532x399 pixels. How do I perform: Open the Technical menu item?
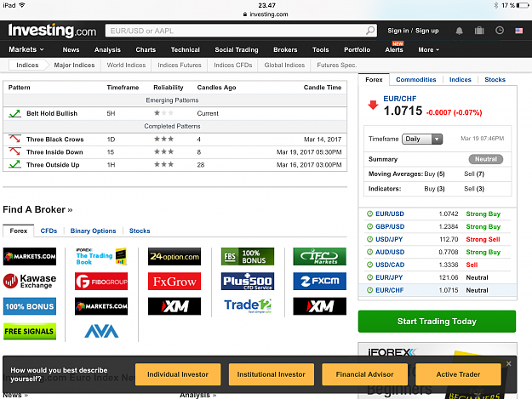click(x=186, y=50)
